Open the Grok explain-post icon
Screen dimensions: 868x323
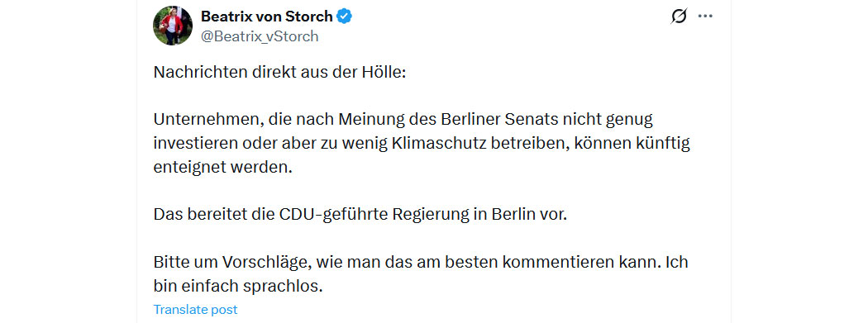point(678,17)
